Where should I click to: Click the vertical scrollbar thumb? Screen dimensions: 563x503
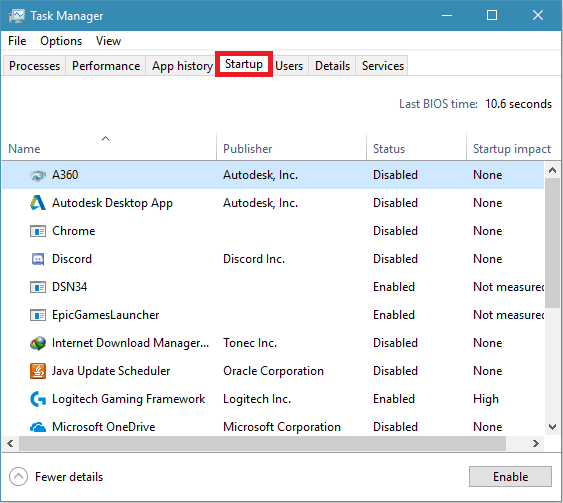[x=552, y=243]
